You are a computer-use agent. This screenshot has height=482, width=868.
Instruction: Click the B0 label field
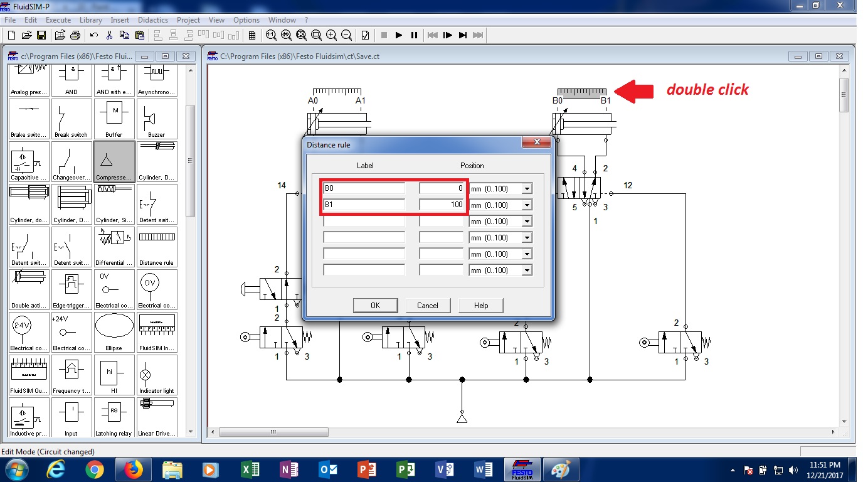point(364,188)
